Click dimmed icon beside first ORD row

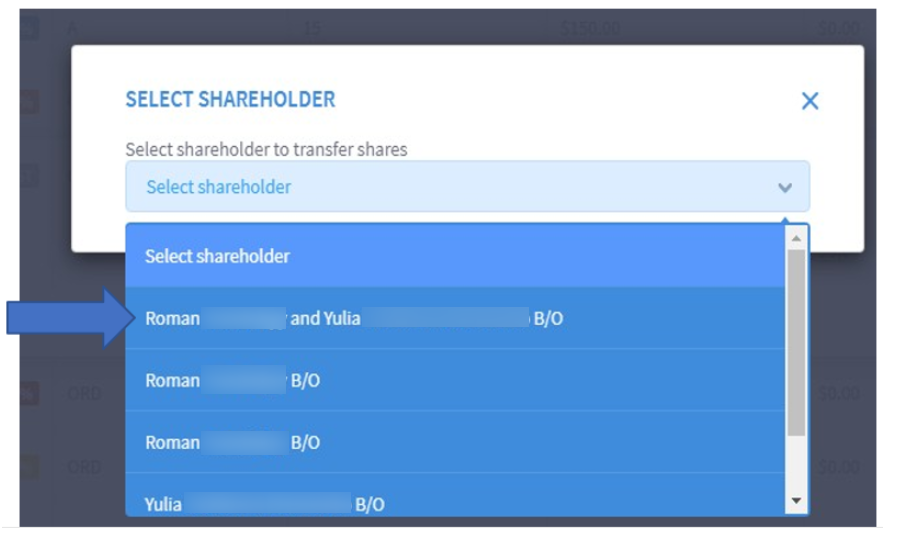pyautogui.click(x=29, y=394)
